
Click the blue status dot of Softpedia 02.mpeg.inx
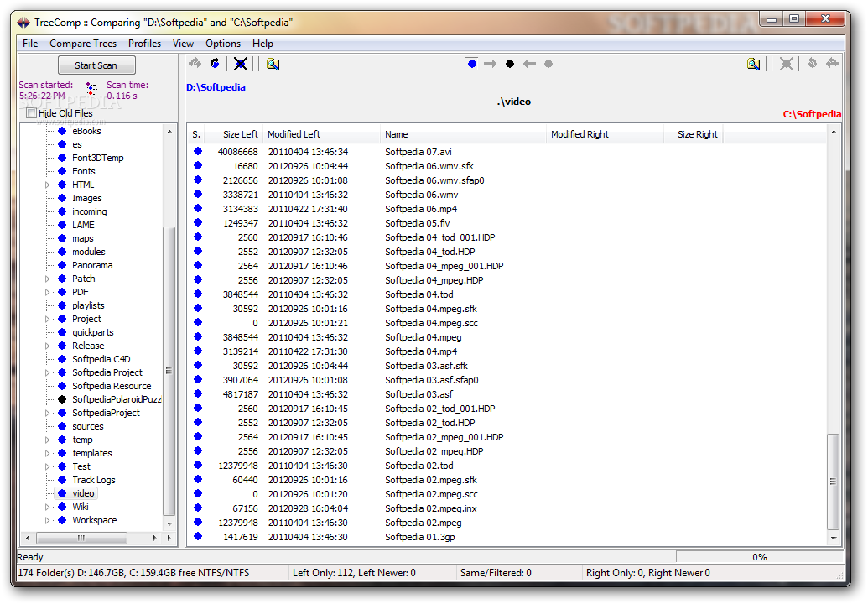(198, 508)
